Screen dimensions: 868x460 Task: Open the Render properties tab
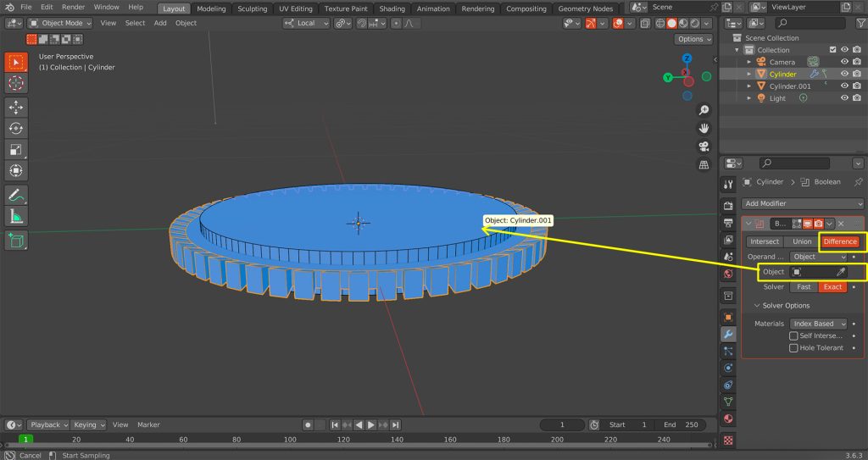(728, 206)
